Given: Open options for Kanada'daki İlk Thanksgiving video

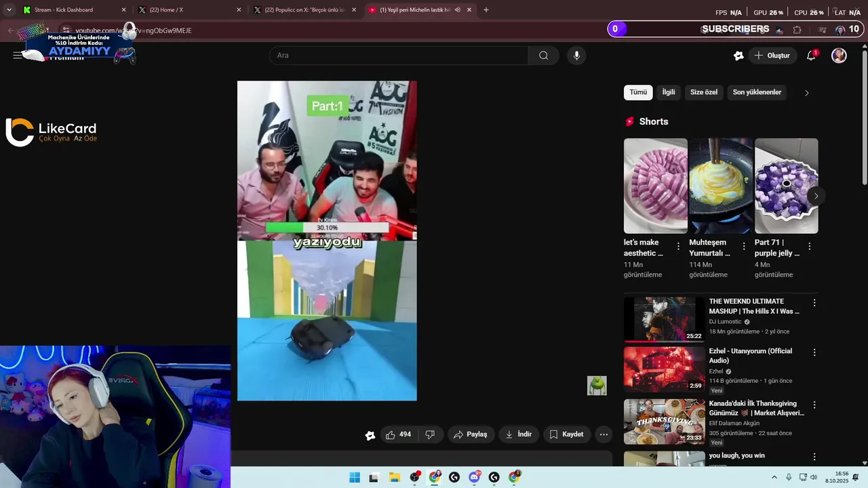Looking at the screenshot, I should click(x=814, y=405).
